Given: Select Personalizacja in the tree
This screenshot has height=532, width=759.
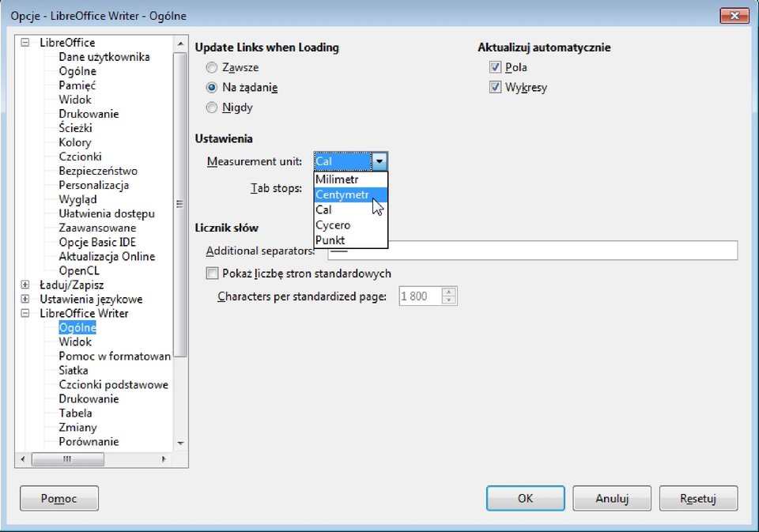Looking at the screenshot, I should point(94,185).
